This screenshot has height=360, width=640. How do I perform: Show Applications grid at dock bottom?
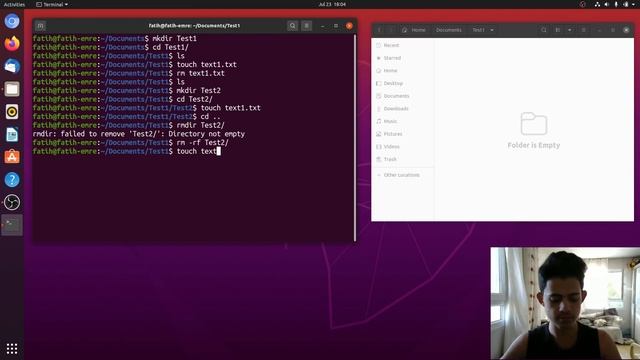(x=12, y=348)
